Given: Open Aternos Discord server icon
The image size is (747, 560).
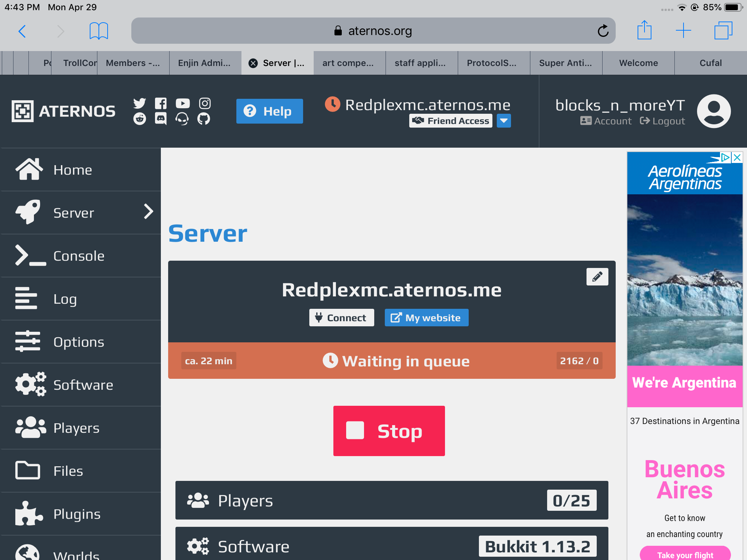Looking at the screenshot, I should (x=161, y=119).
